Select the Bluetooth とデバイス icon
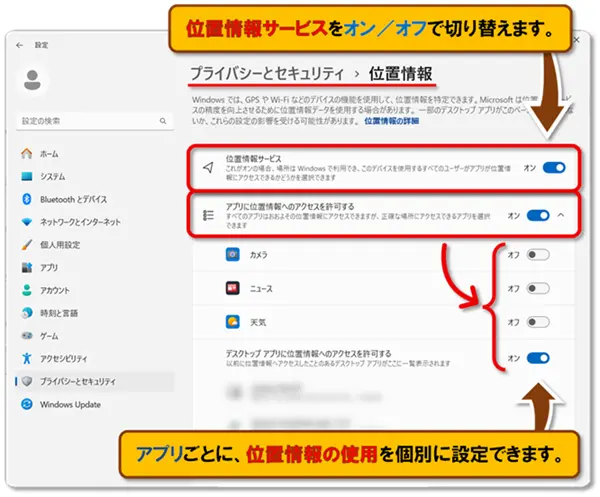600x497 pixels. [x=27, y=199]
